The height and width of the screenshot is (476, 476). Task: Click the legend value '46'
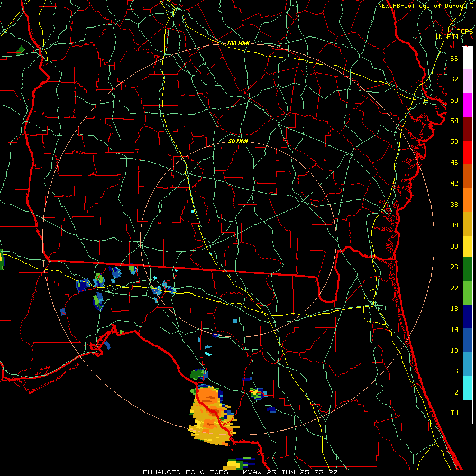pos(454,163)
